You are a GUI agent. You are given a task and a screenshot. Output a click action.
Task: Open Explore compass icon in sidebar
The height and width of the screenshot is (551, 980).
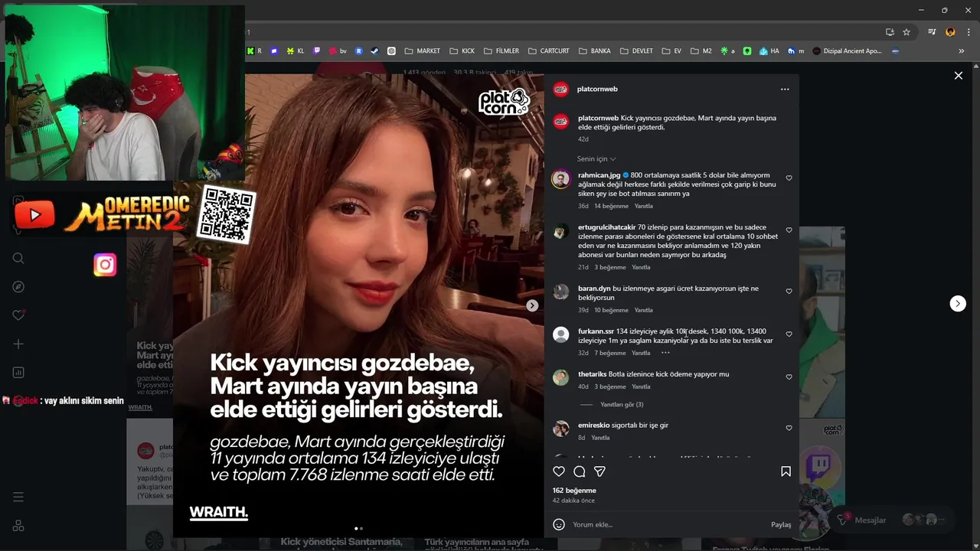(x=18, y=287)
